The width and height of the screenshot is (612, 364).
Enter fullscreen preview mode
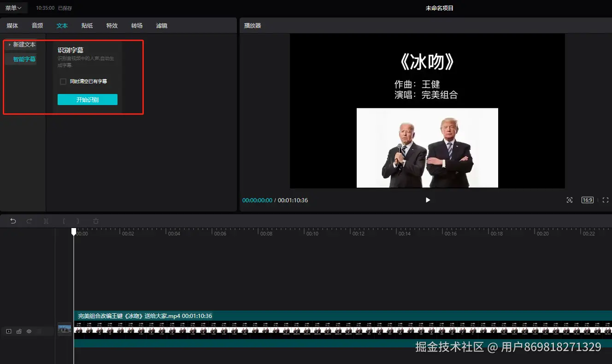(606, 200)
